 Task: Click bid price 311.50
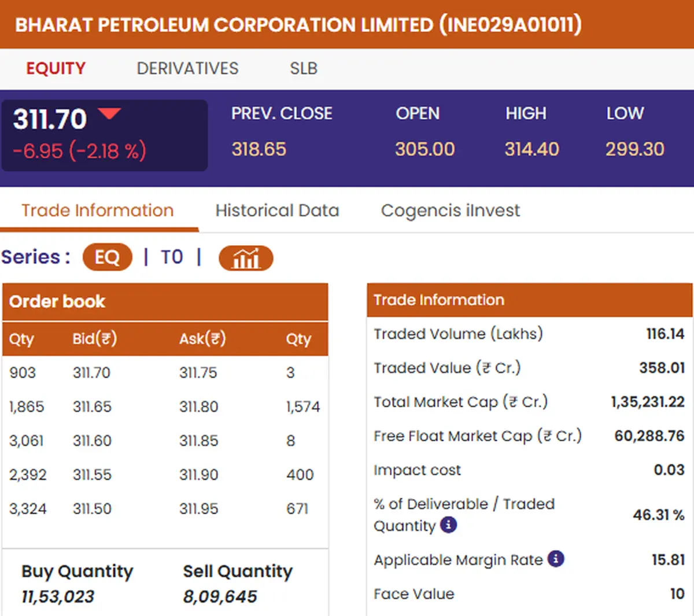point(92,509)
